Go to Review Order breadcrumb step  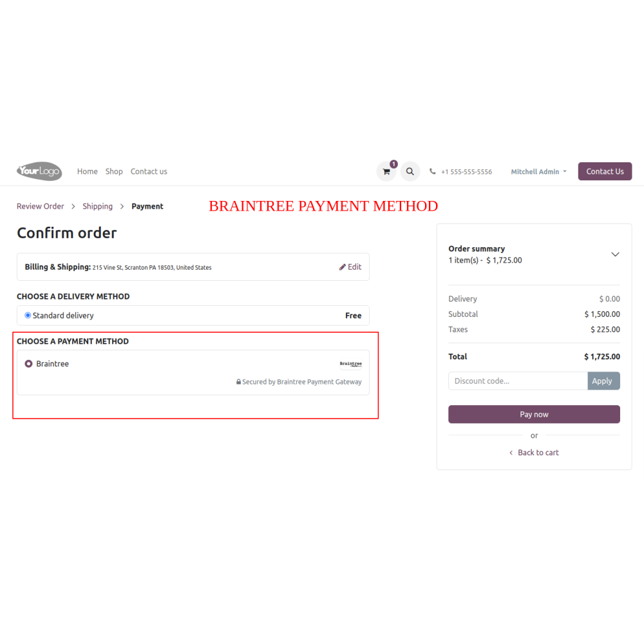pos(40,206)
